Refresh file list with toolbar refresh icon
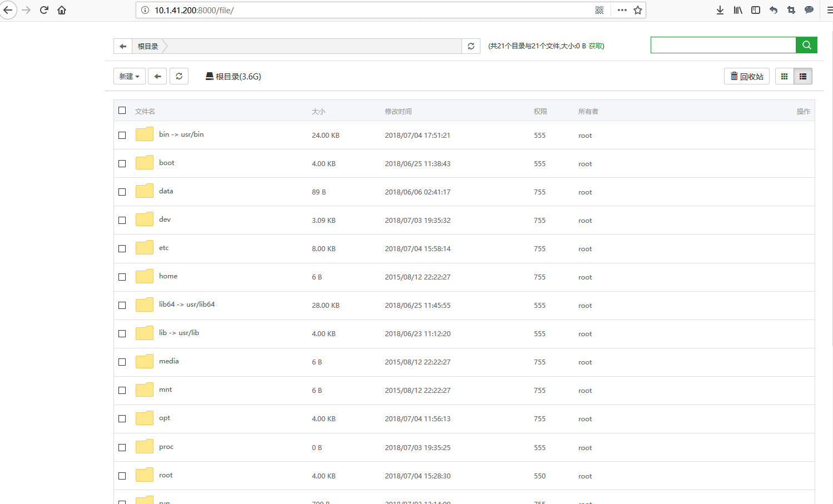 (x=179, y=76)
